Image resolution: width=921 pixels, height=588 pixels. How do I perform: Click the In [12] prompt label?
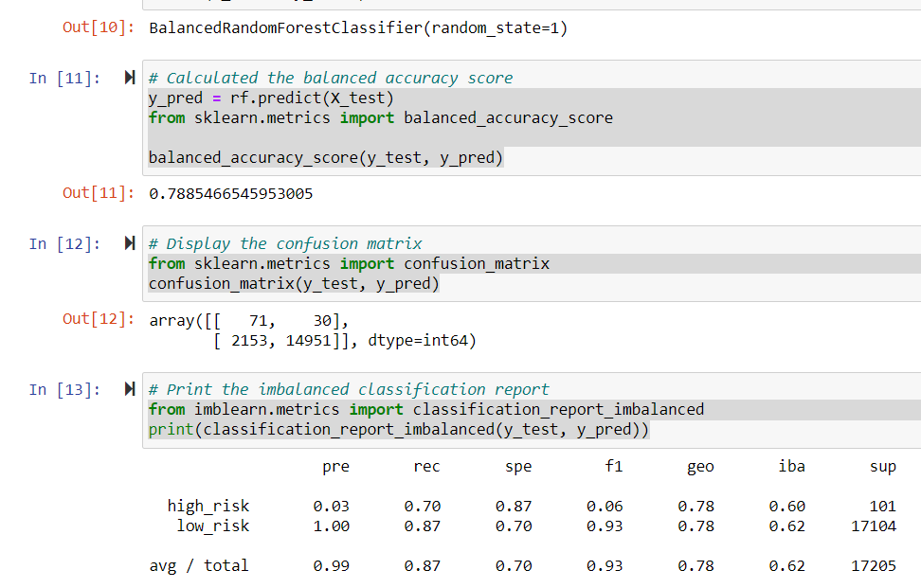click(64, 243)
